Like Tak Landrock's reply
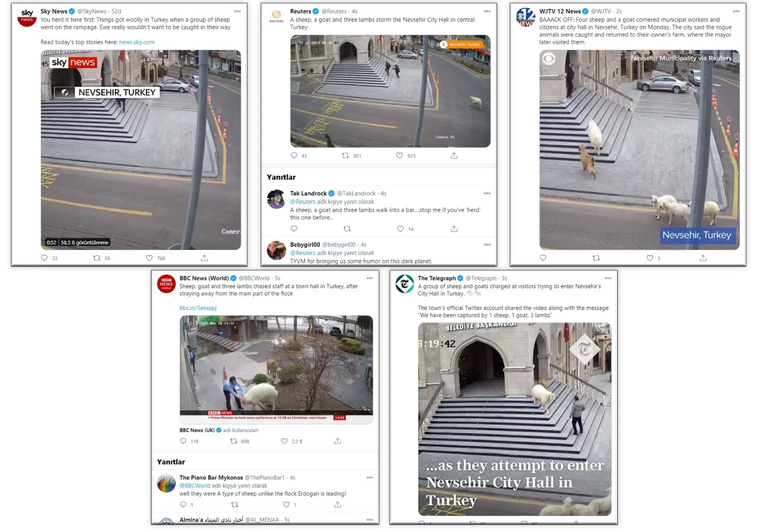Viewport: 757px width, 532px height. [400, 229]
